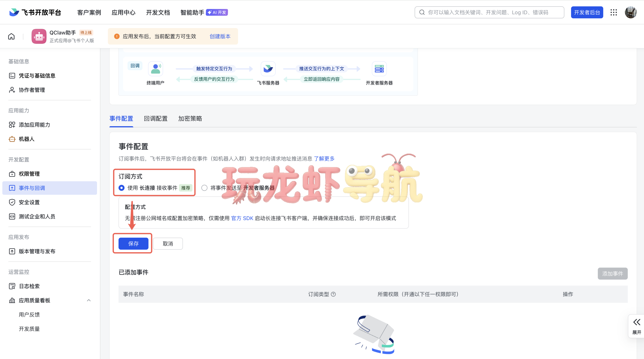Viewport: 644px width, 359px height.
Task: Switch to the 加密策略 tab
Action: (x=190, y=119)
